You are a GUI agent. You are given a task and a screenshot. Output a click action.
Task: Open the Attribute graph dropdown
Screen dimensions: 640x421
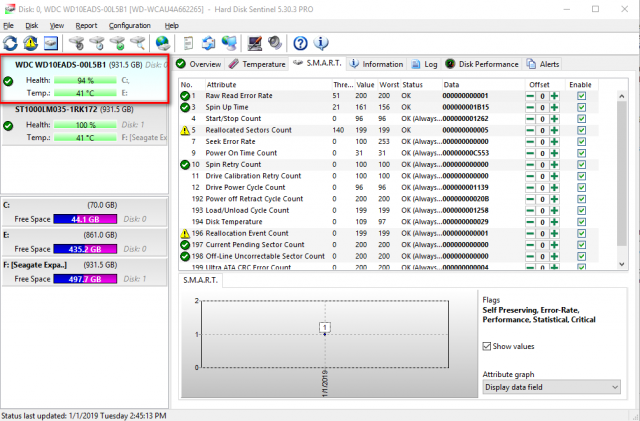tap(548, 386)
